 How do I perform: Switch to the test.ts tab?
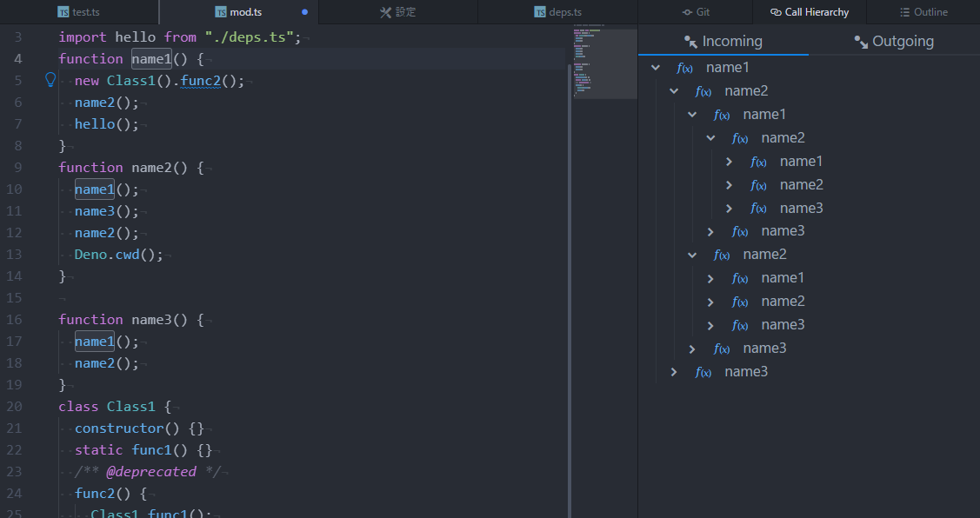click(79, 12)
